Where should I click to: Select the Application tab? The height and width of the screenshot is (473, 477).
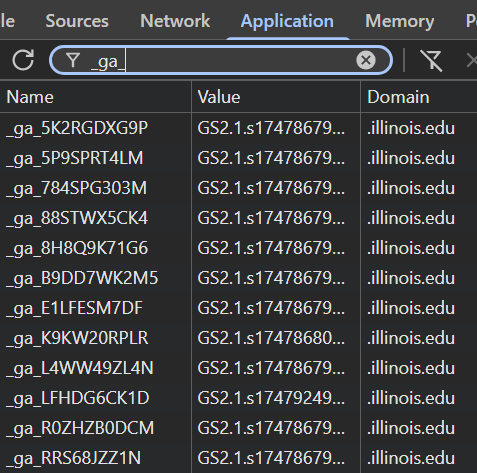(x=287, y=21)
